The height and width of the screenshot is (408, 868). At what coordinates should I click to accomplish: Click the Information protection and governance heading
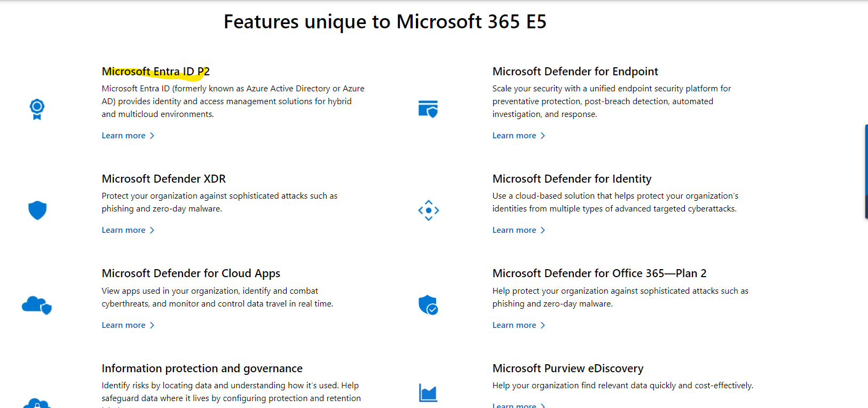(x=202, y=368)
